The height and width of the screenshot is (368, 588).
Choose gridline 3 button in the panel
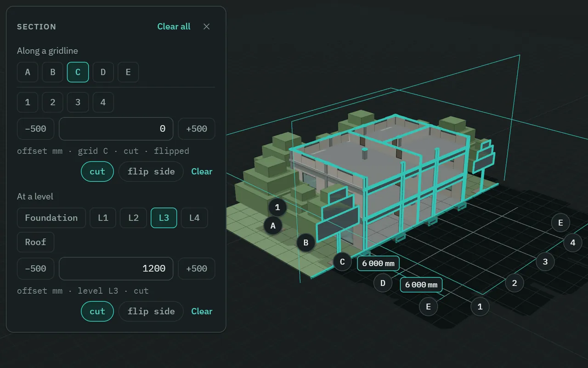pos(78,102)
